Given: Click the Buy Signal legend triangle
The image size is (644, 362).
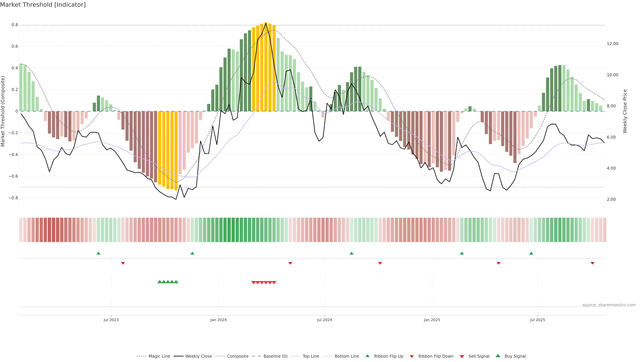Looking at the screenshot, I should point(498,356).
